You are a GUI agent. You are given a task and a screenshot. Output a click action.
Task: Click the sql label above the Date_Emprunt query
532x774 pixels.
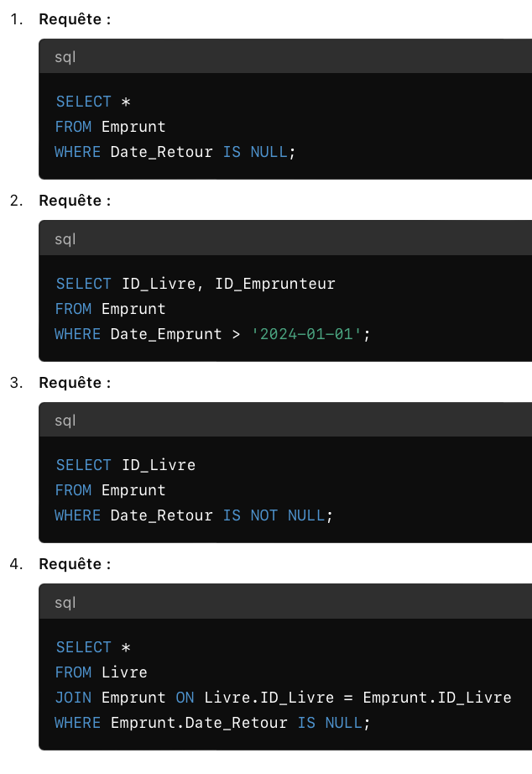click(65, 239)
